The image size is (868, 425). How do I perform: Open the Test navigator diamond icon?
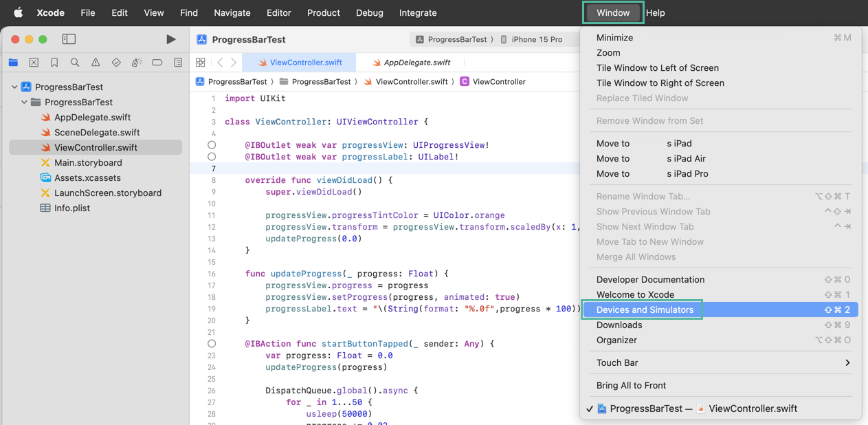116,63
